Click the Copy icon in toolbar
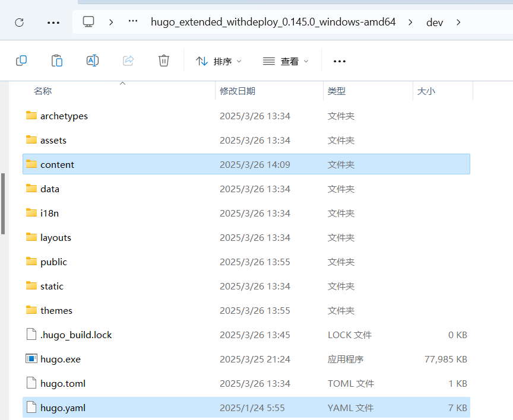This screenshot has height=420, width=513. tap(21, 61)
